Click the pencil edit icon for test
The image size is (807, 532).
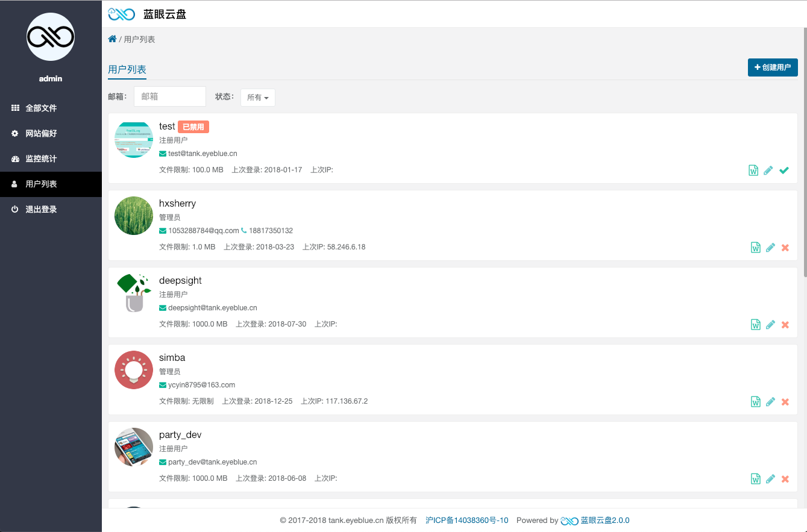point(768,171)
